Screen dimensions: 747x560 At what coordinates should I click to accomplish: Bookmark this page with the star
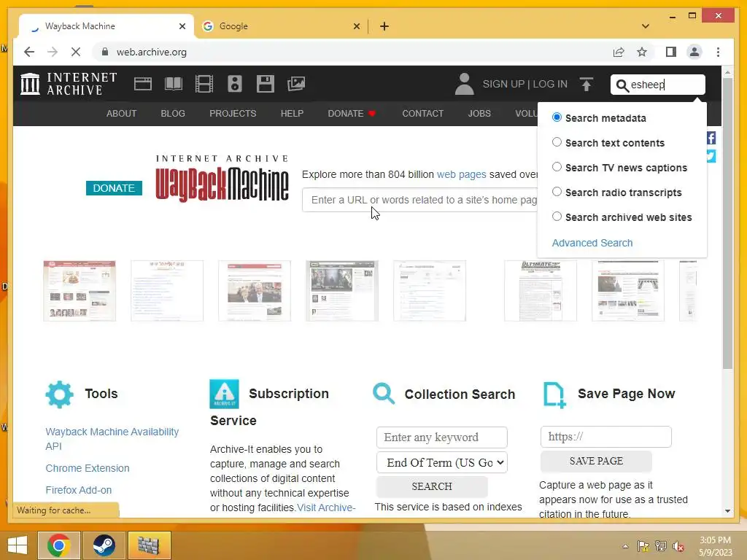click(642, 52)
